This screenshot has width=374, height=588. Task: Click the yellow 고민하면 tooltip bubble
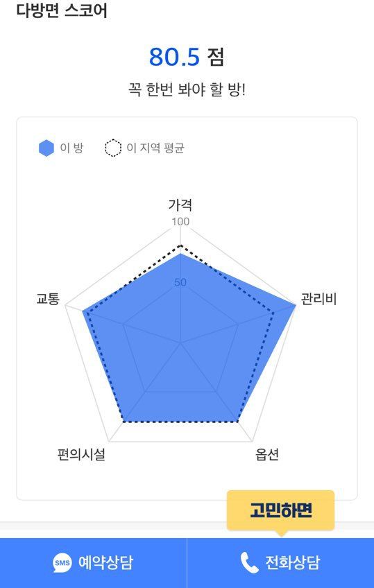(280, 511)
